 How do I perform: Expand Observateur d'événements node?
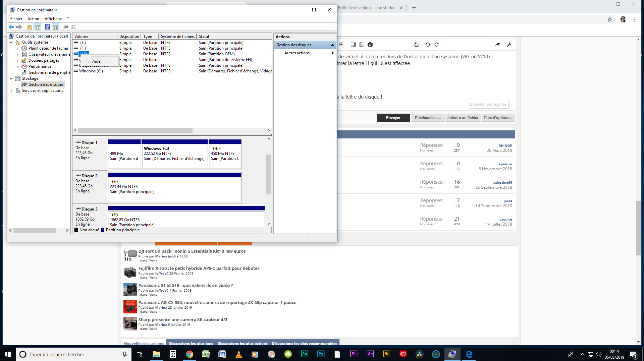click(x=18, y=54)
